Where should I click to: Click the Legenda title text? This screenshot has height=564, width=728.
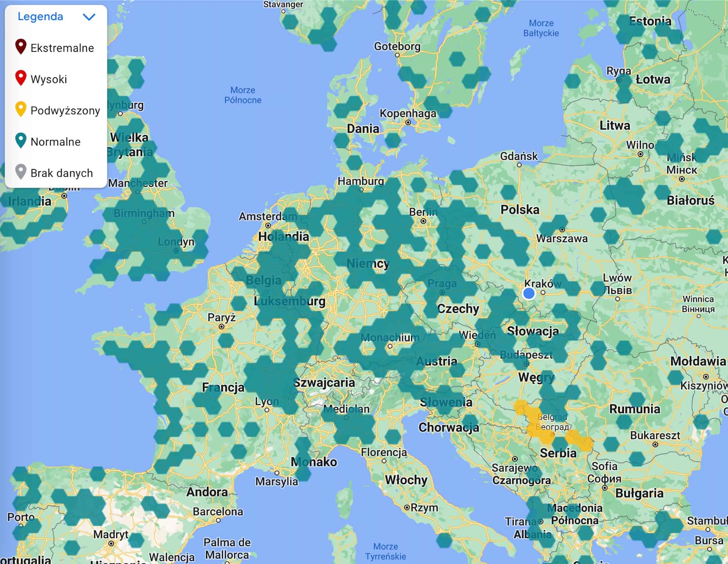40,17
